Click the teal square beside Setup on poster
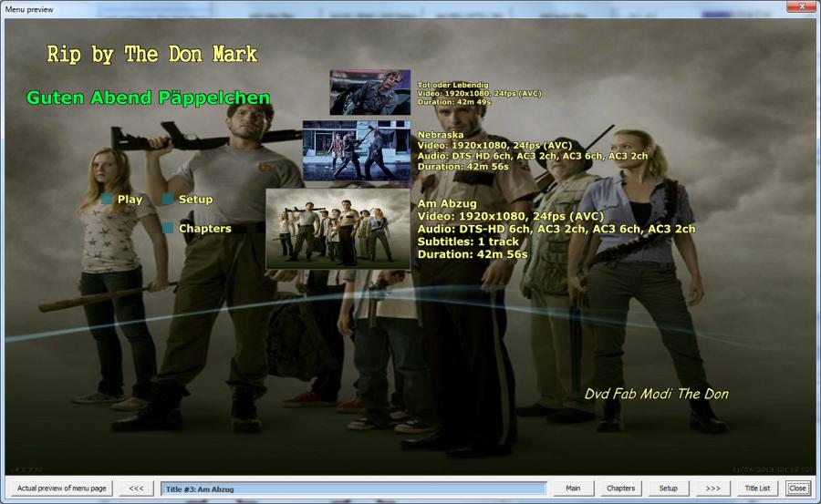This screenshot has width=821, height=504. pos(168,199)
